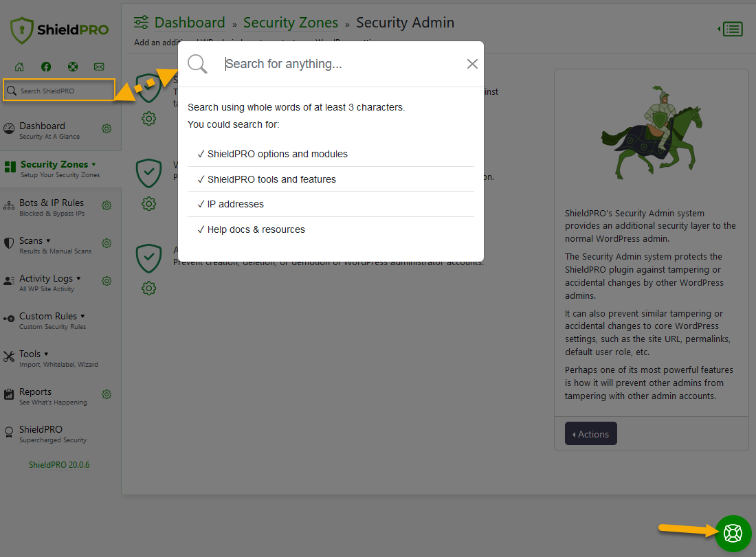Open Activity Logs gear icon
Screen dimensions: 756x557
107,281
